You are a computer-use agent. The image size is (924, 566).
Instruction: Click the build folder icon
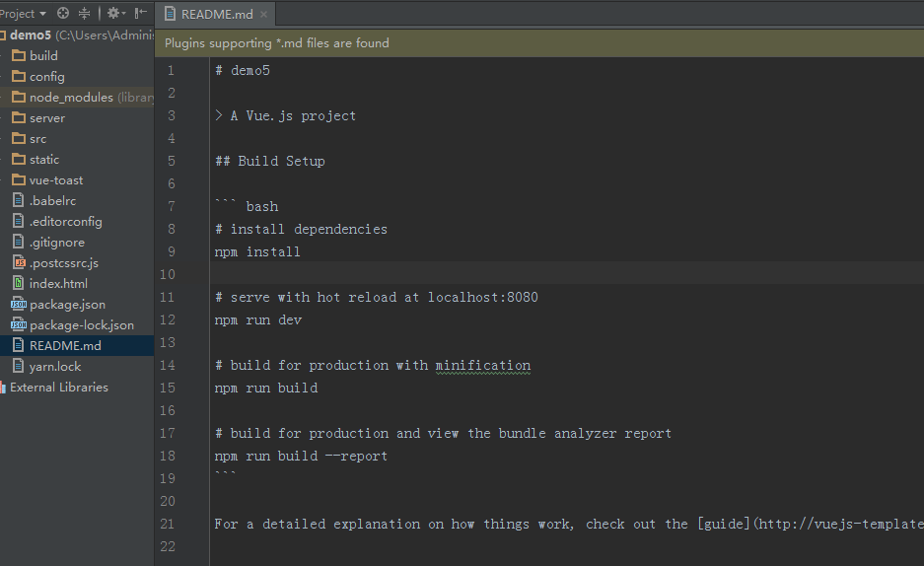point(19,55)
